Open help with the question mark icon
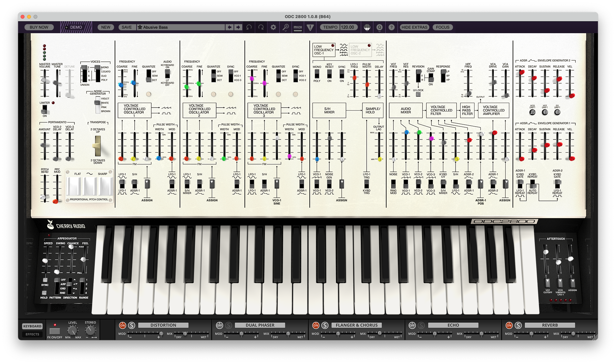This screenshot has height=364, width=616. tap(391, 27)
